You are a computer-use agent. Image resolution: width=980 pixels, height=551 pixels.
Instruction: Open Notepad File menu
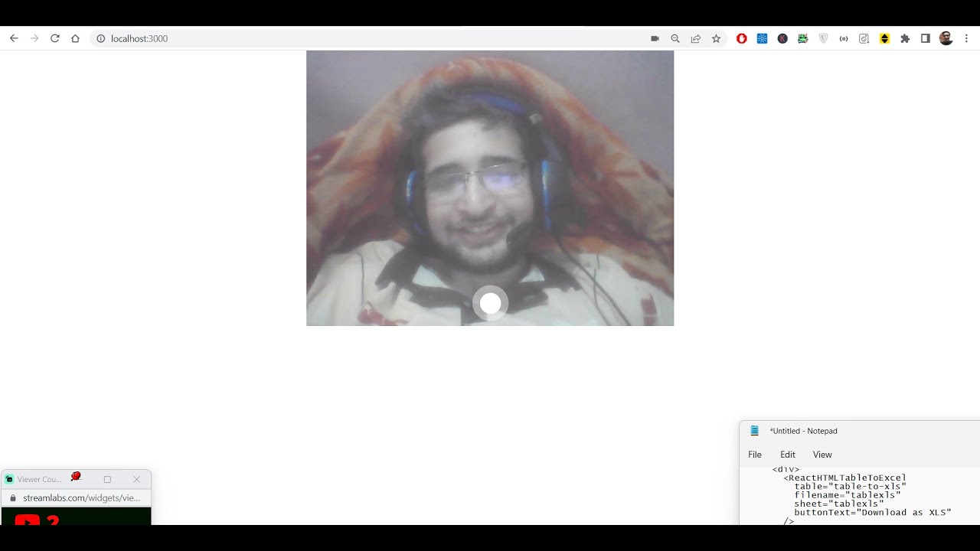755,455
